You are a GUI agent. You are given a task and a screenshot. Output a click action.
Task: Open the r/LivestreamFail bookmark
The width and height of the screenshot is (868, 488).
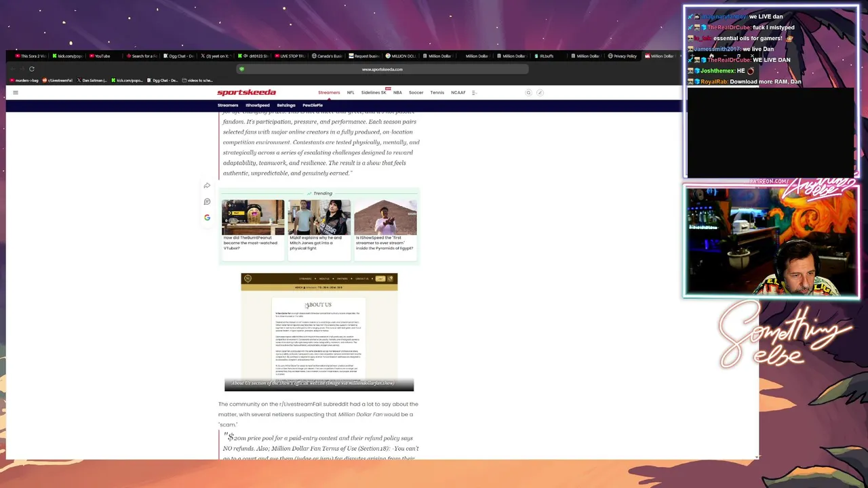[x=58, y=81]
